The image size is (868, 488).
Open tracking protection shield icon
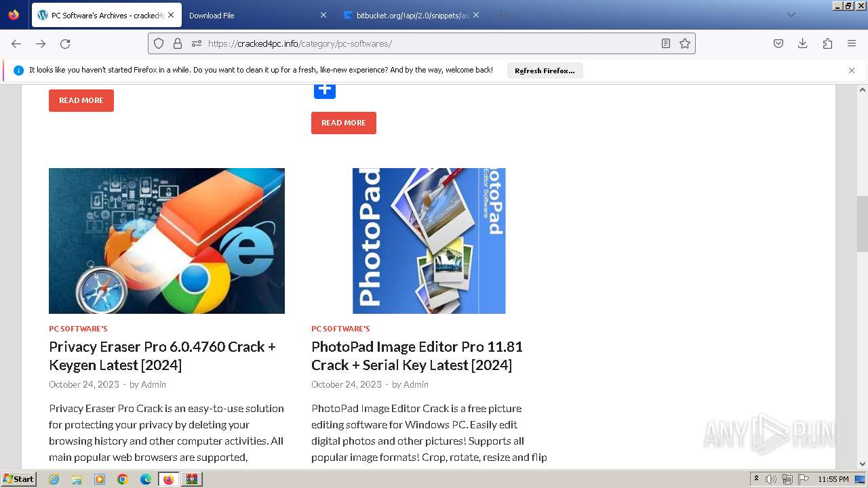tap(159, 43)
